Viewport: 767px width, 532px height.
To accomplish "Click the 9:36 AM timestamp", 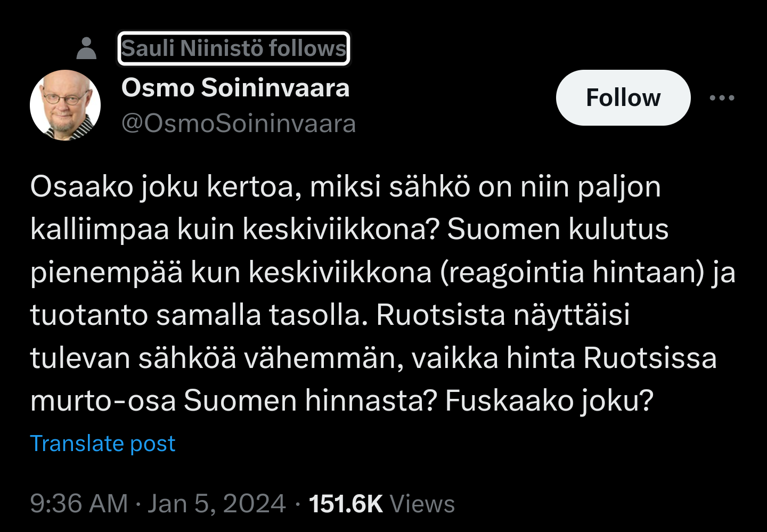I will point(79,504).
